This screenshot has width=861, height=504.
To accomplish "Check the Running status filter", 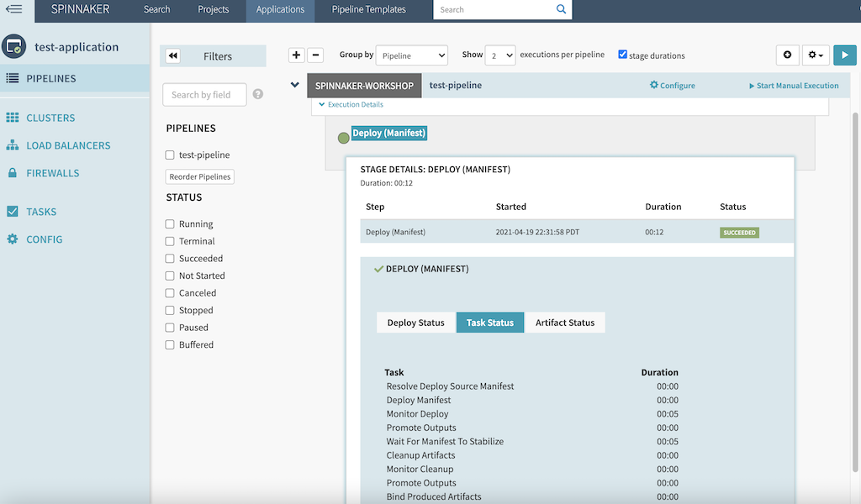I will [x=170, y=223].
